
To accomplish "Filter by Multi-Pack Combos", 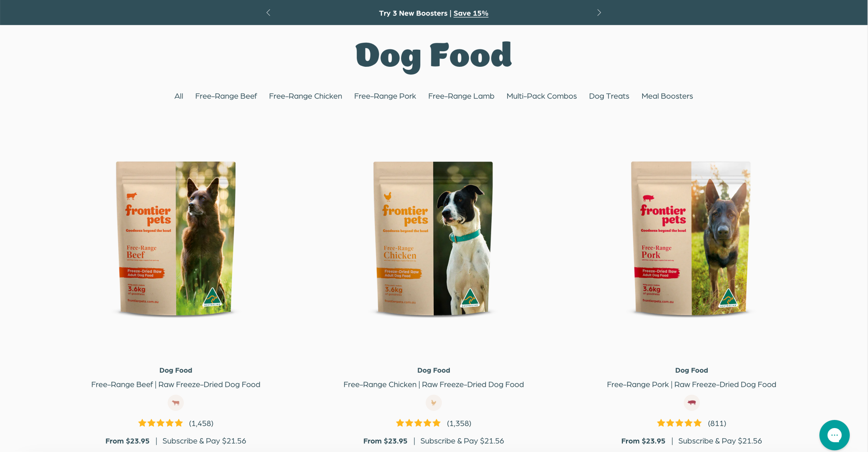I will (541, 96).
